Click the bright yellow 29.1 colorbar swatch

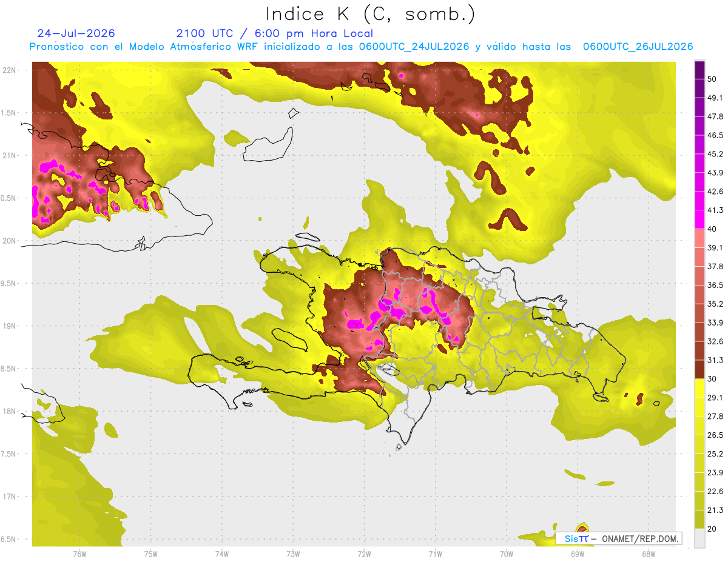pyautogui.click(x=699, y=388)
